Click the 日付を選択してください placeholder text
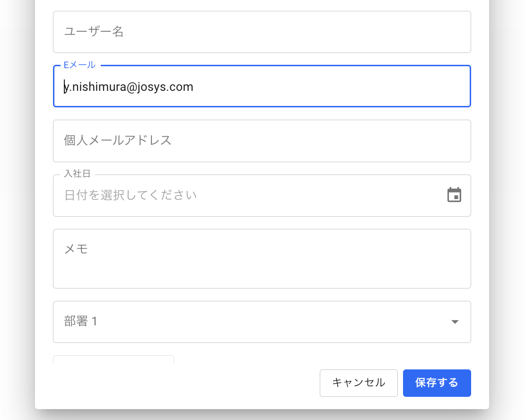This screenshot has height=420, width=526. coord(130,195)
